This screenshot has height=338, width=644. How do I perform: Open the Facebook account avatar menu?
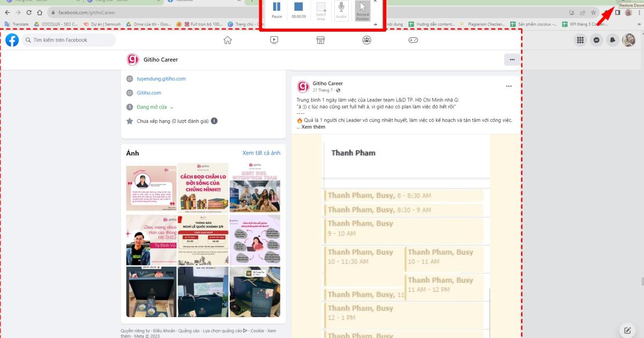628,40
